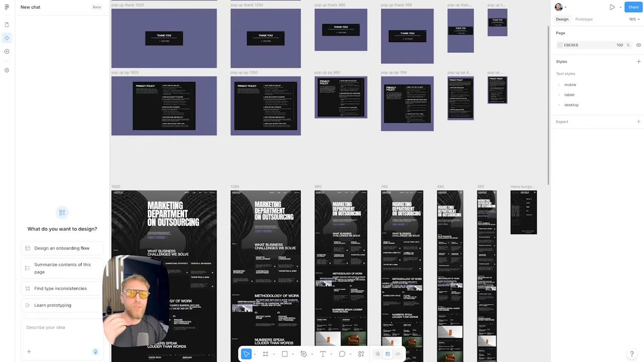This screenshot has height=362, width=644.
Task: Open the help question mark button
Action: tap(631, 354)
